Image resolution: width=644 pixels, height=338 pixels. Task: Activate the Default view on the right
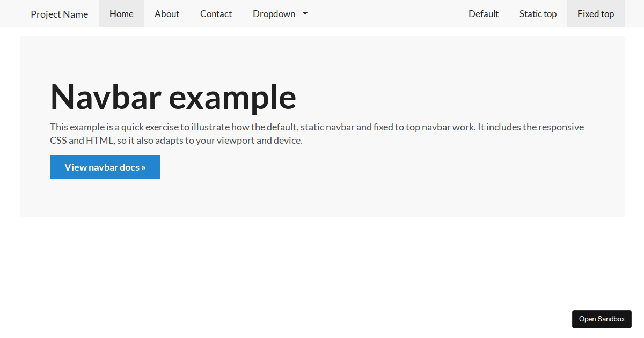click(483, 13)
